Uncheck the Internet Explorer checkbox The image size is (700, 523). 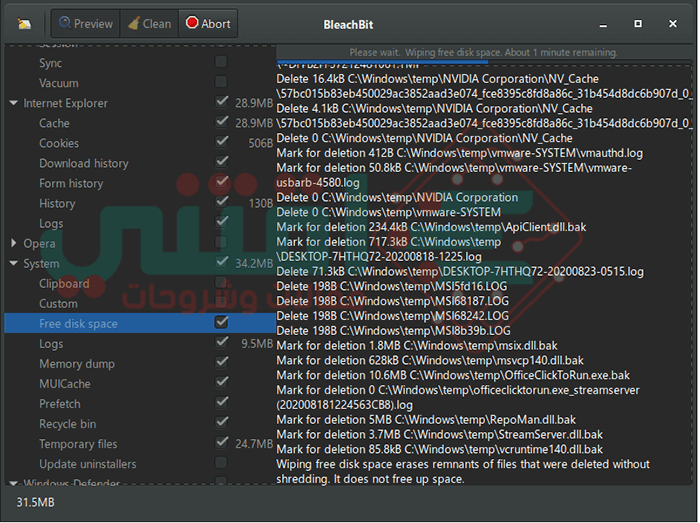(221, 102)
